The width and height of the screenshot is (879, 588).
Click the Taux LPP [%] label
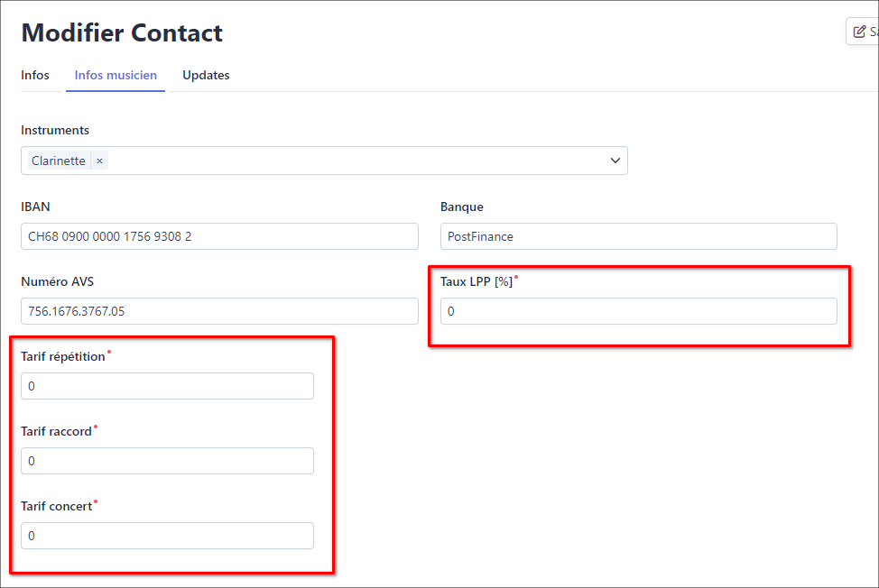pos(477,281)
